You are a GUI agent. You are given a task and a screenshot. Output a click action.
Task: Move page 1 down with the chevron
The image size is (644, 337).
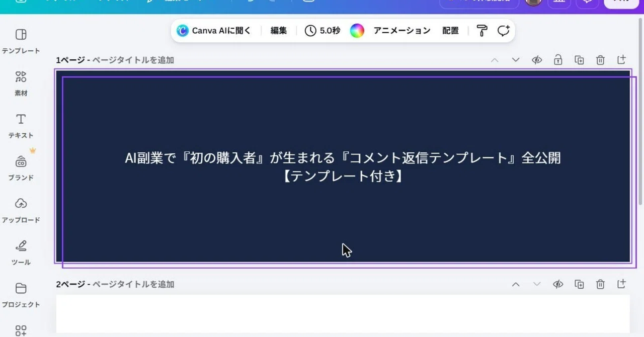(x=516, y=60)
